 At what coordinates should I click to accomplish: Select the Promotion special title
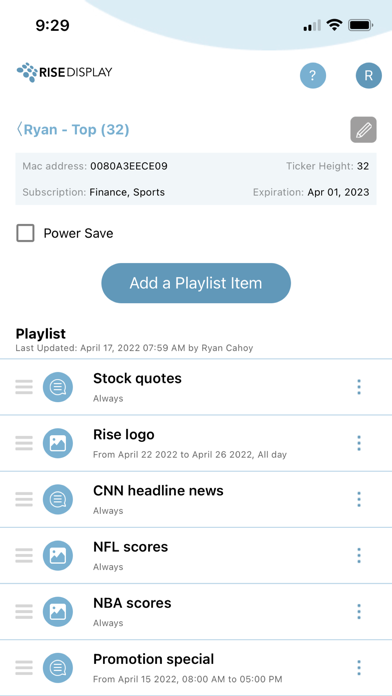(153, 659)
